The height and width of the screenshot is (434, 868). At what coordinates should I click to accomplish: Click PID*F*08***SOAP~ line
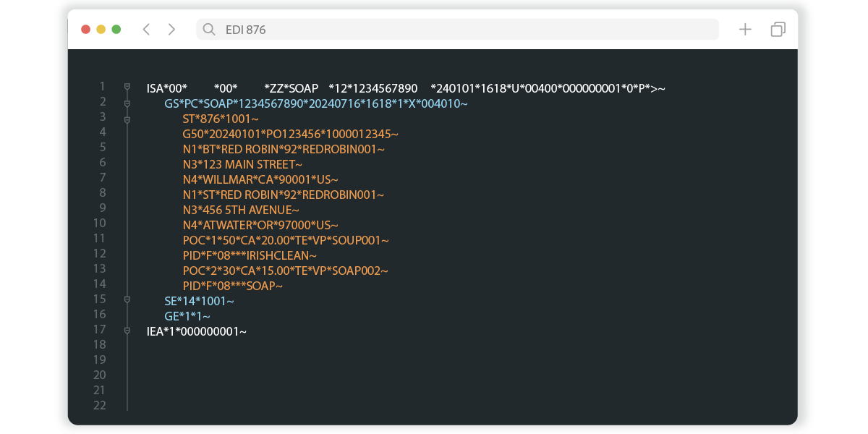232,286
